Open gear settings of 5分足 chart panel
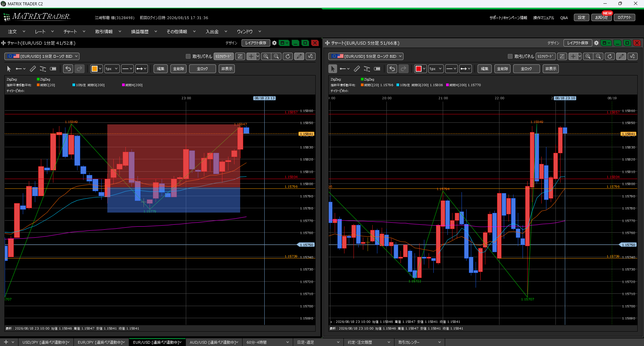 pos(596,43)
